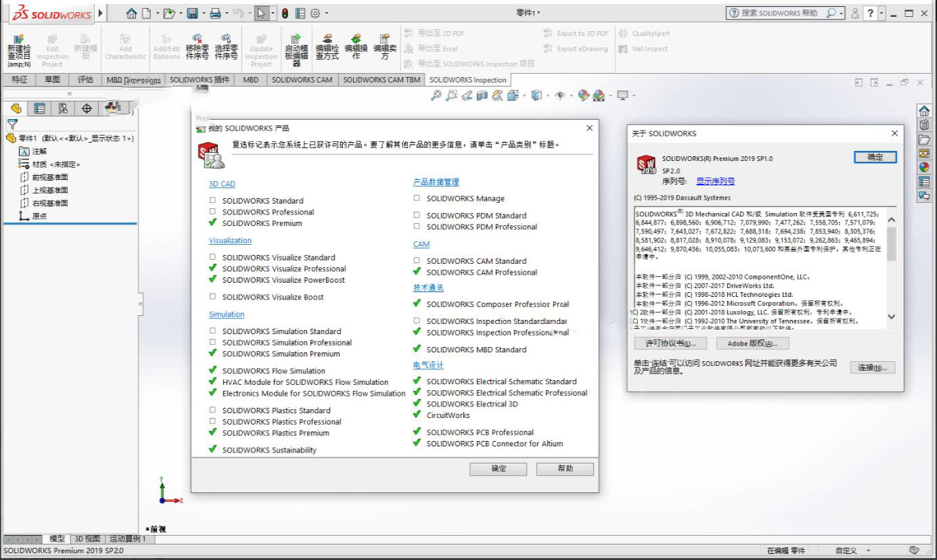Click the Zoom to Fit magnifier icon
The image size is (937, 560).
tap(437, 96)
